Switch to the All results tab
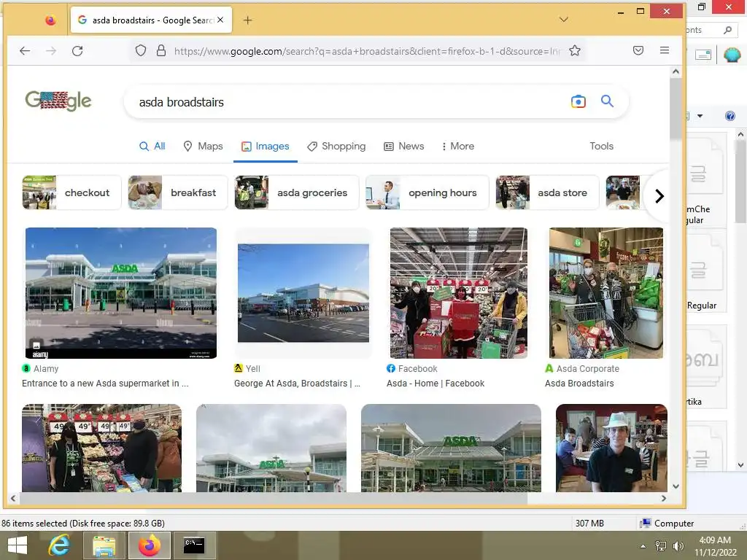The height and width of the screenshot is (560, 747). 152,146
